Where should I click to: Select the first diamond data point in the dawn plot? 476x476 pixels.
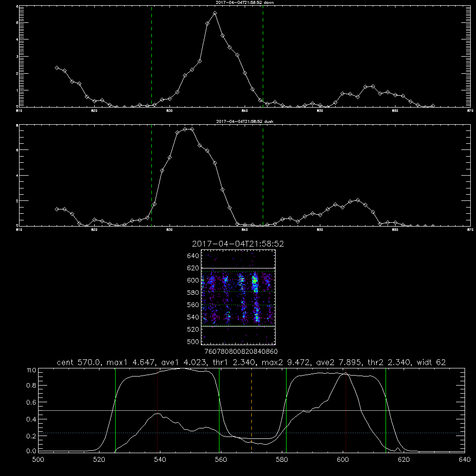[57, 68]
